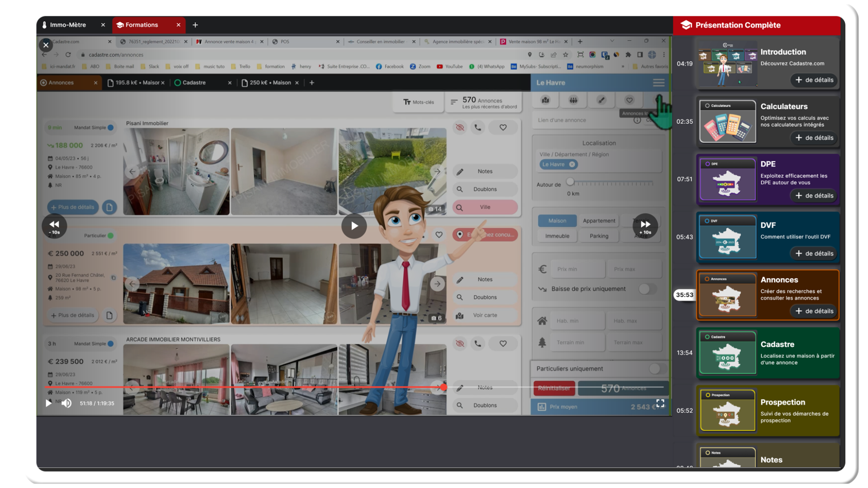Close the Immo-Mètre tab
Screen dimensions: 868x488
pyautogui.click(x=103, y=25)
